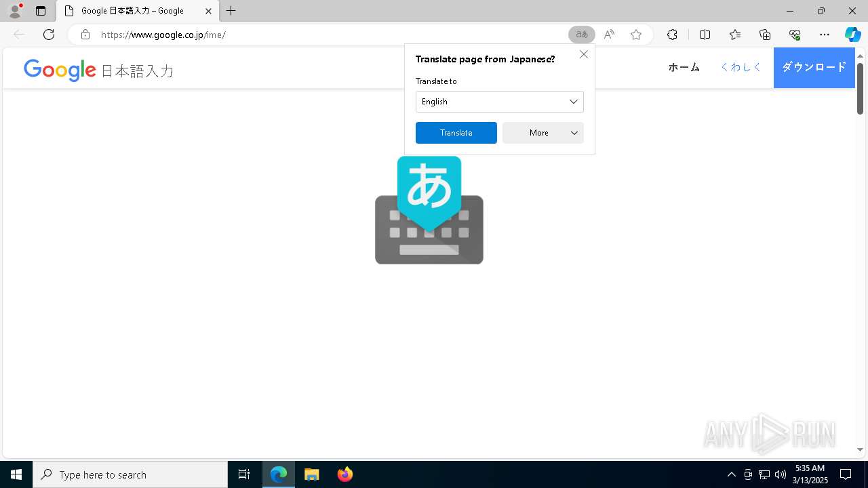This screenshot has height=488, width=868.
Task: Click the ダウンロード button
Action: click(814, 67)
